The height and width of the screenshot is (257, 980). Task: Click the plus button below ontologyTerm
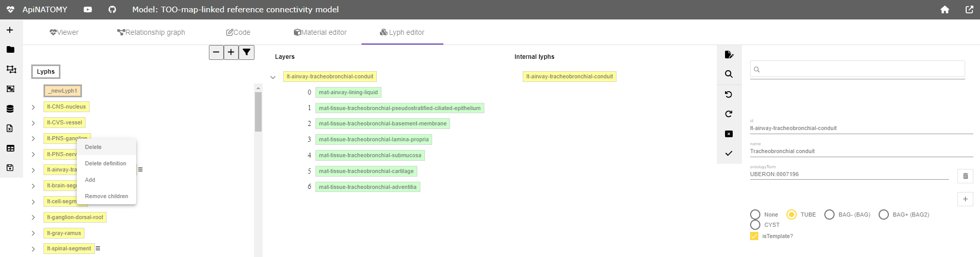click(965, 199)
